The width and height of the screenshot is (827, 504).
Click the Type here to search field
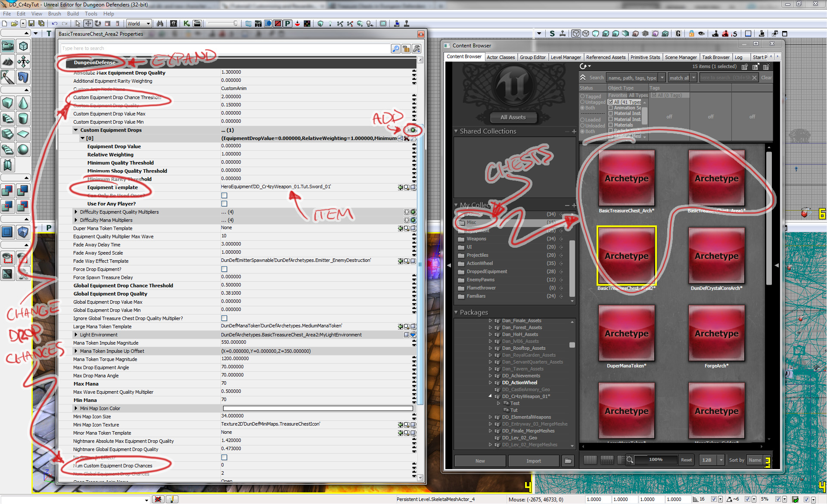click(x=225, y=49)
